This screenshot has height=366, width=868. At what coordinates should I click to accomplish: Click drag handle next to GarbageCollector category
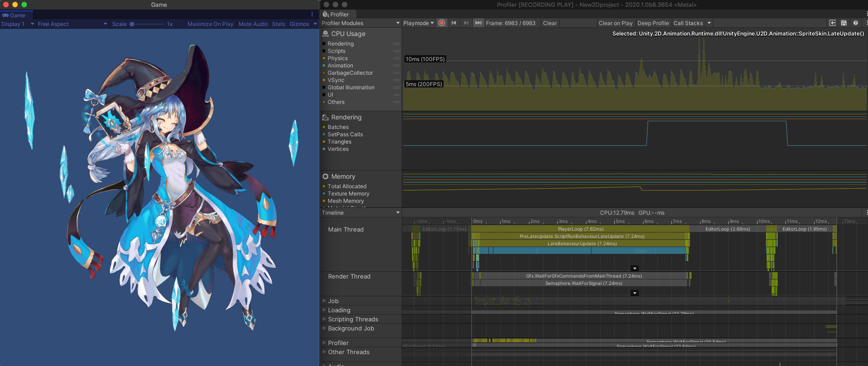coord(397,73)
